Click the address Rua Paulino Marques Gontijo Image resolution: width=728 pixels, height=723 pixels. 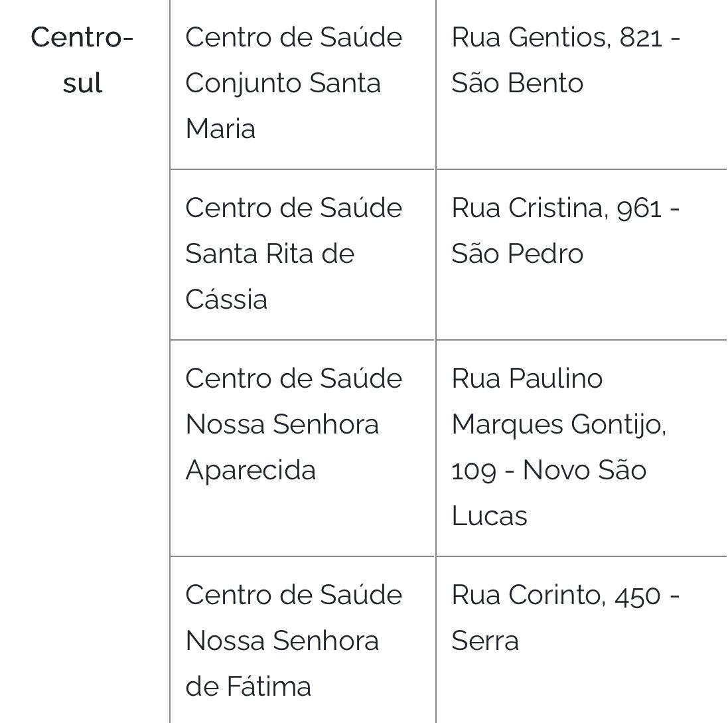559,401
